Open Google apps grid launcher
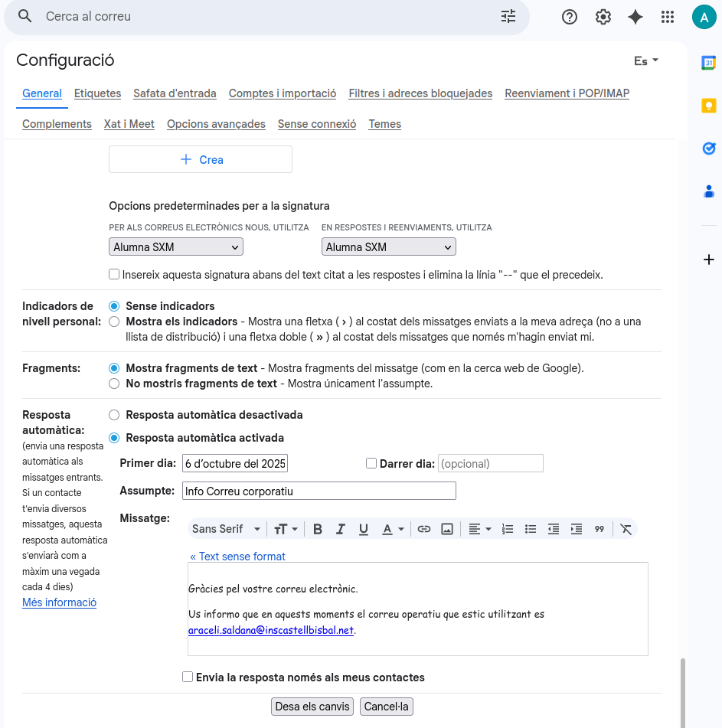Viewport: 722px width, 728px height. click(668, 17)
